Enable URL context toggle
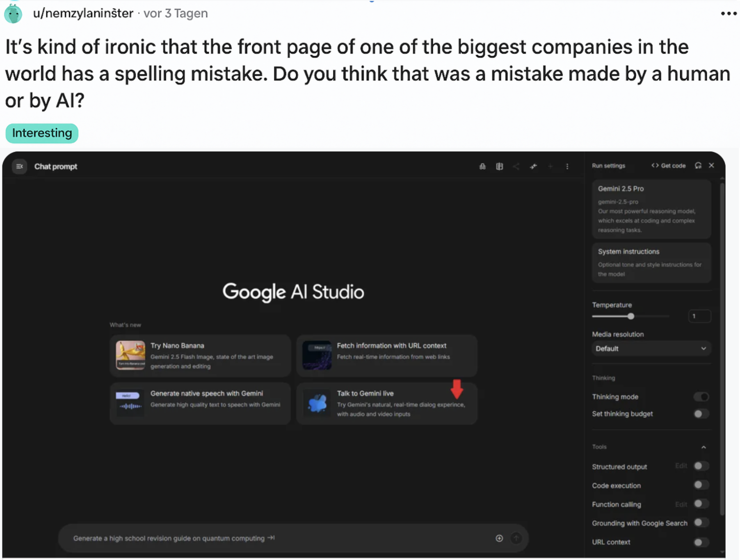The width and height of the screenshot is (740, 560). point(701,542)
